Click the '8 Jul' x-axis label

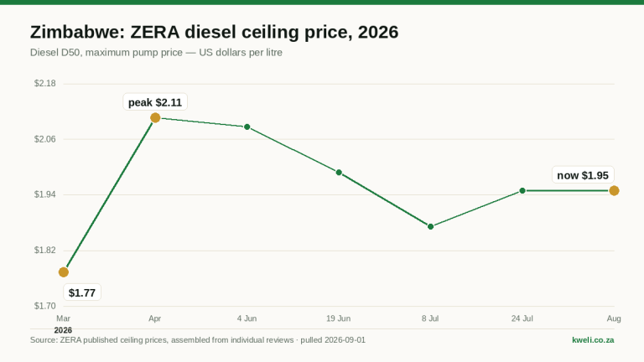tap(430, 318)
